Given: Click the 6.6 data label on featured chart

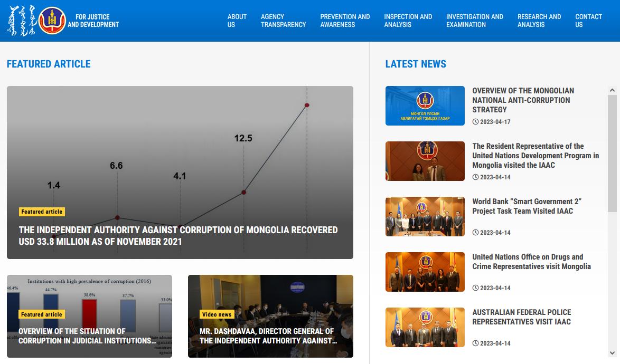Looking at the screenshot, I should [116, 166].
